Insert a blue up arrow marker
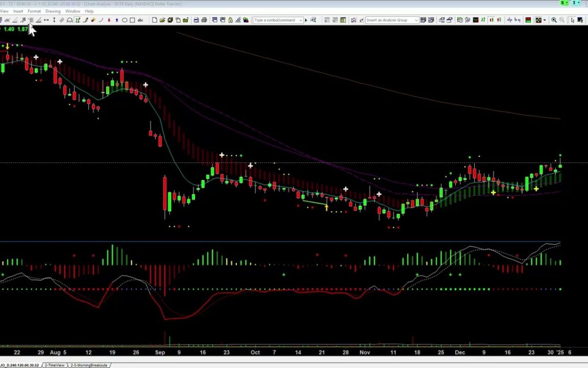Viewport: 588px width, 368px height. [117, 20]
